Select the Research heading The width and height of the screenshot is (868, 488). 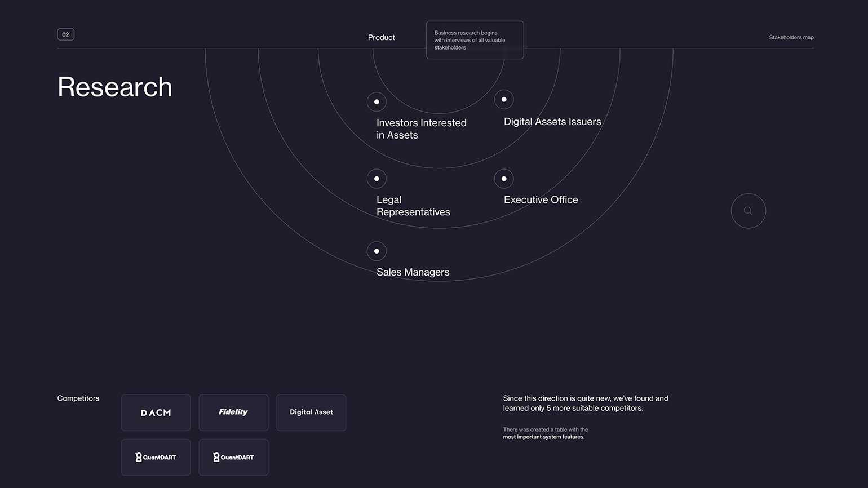[115, 87]
